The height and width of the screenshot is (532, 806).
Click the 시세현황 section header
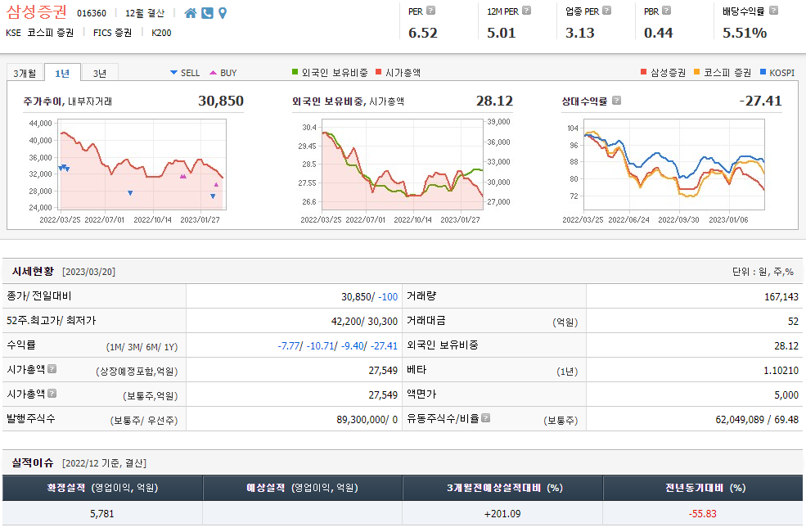click(33, 271)
